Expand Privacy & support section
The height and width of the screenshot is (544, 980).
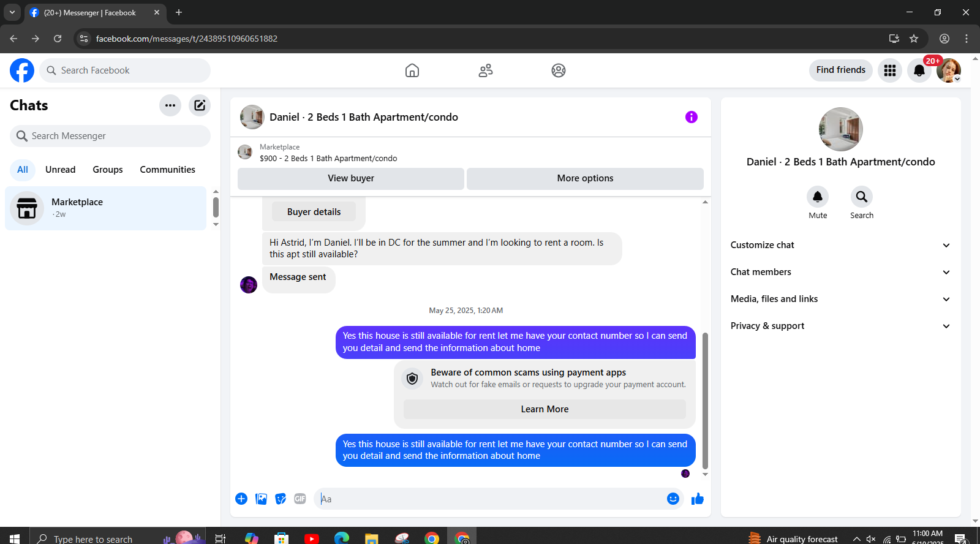coord(841,326)
